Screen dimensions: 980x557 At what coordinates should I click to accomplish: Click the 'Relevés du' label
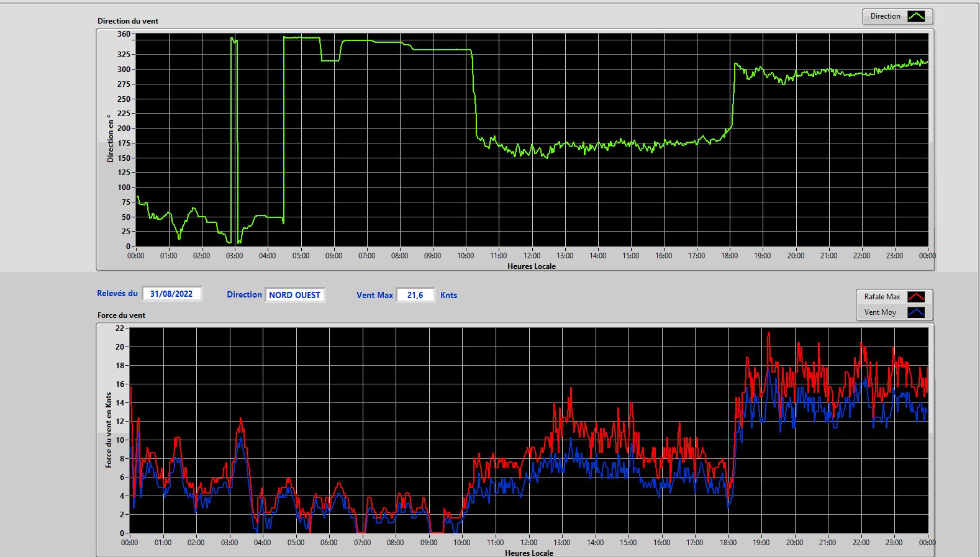117,294
